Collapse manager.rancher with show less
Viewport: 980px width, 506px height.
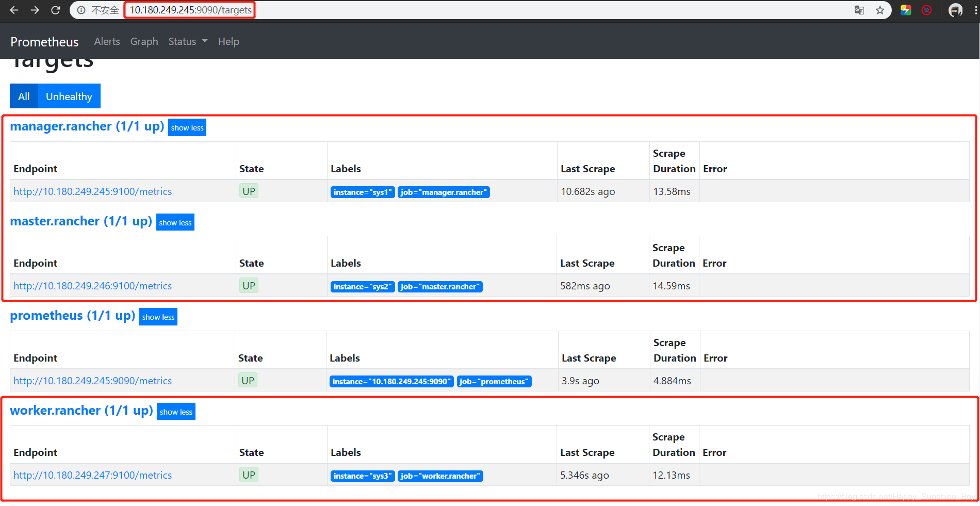pos(187,128)
